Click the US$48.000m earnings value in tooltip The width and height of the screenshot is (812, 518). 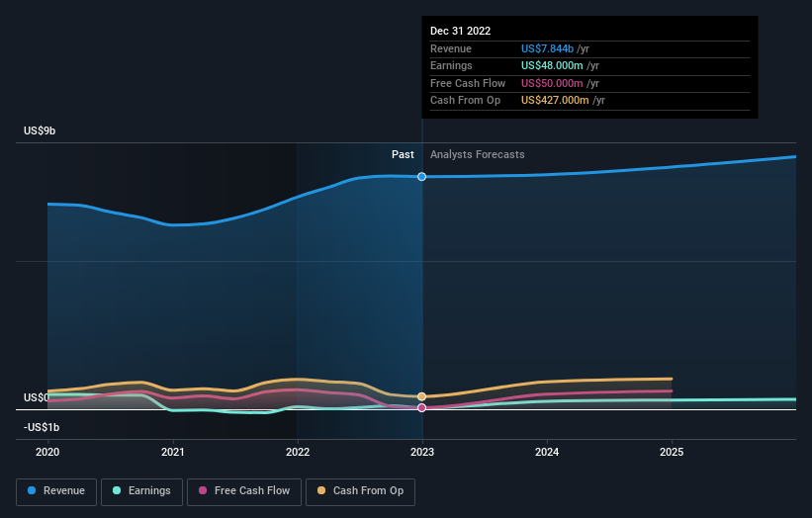(x=552, y=65)
